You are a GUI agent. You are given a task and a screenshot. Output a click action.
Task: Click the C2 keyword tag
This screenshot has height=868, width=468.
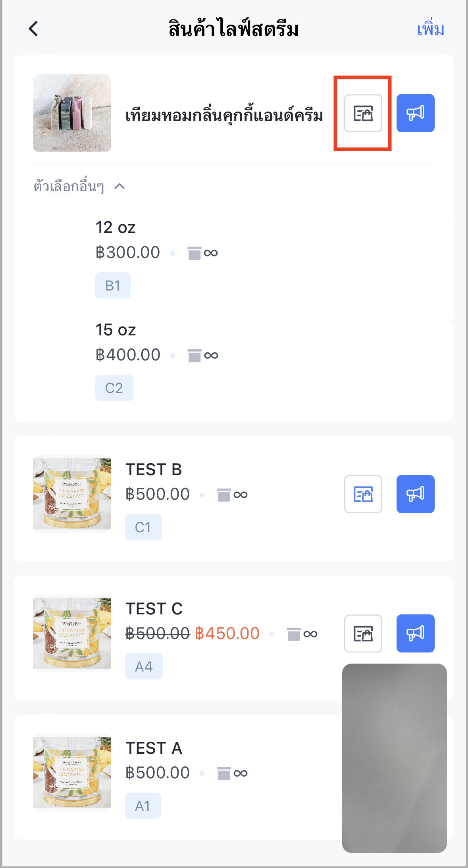pyautogui.click(x=114, y=388)
